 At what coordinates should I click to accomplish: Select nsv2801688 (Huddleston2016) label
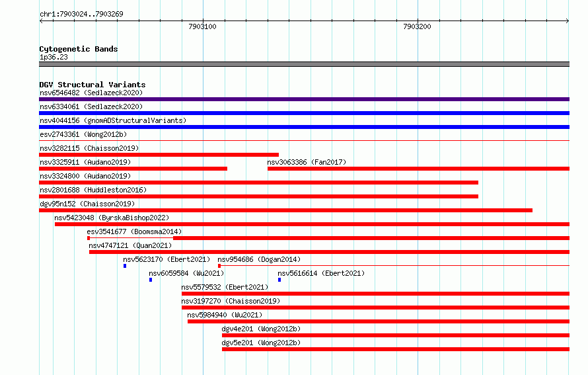[x=93, y=190]
